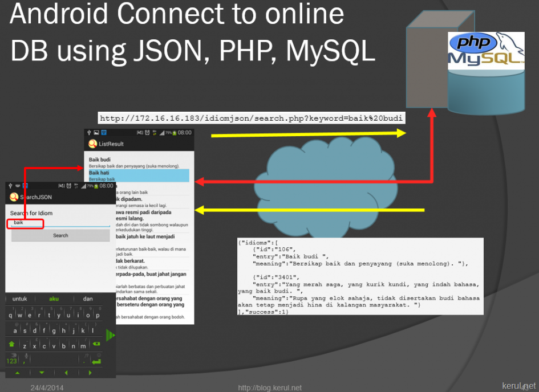Screen dimensions: 539x392
Task: Tap the alarm icon in the status bar
Action: click(69, 185)
